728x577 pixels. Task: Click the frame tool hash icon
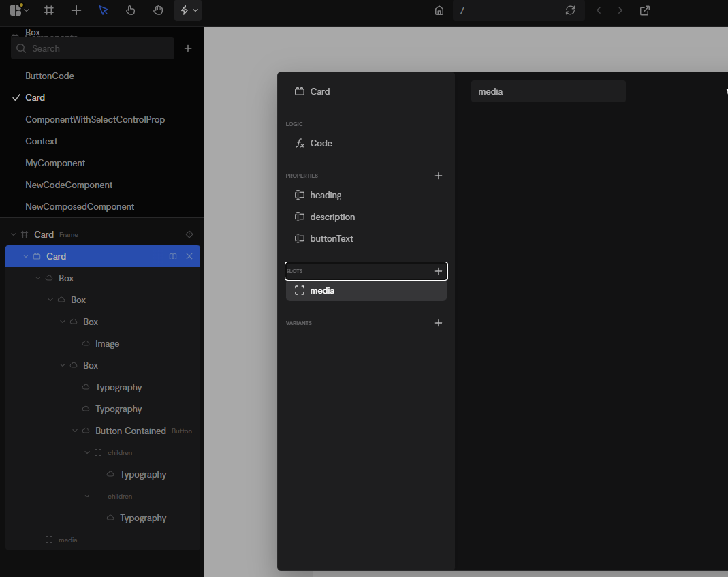[x=49, y=11]
